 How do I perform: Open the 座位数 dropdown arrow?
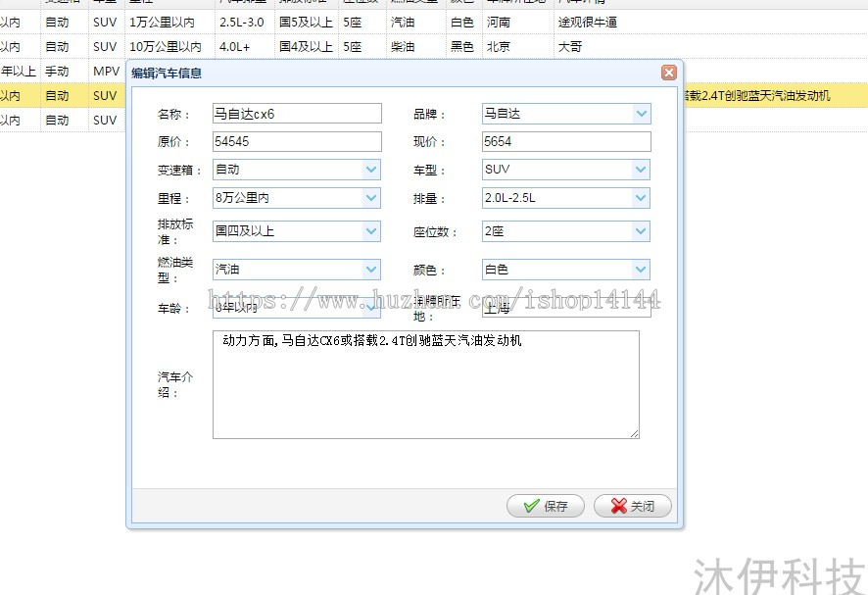click(x=641, y=231)
